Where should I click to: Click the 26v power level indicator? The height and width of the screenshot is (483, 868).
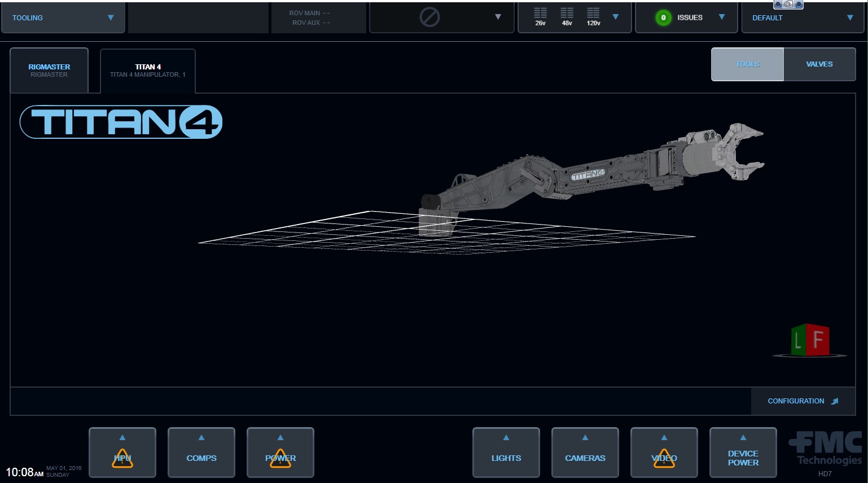pos(540,17)
